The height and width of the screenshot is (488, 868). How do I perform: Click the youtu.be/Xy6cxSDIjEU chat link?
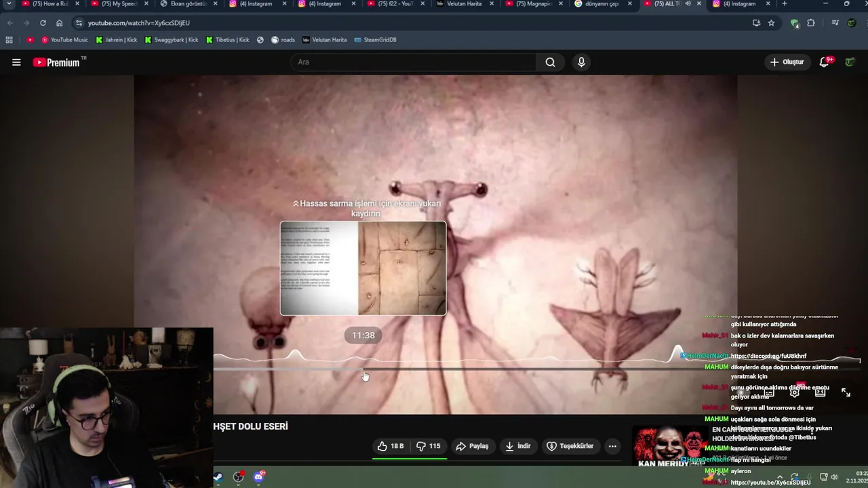[x=770, y=483]
